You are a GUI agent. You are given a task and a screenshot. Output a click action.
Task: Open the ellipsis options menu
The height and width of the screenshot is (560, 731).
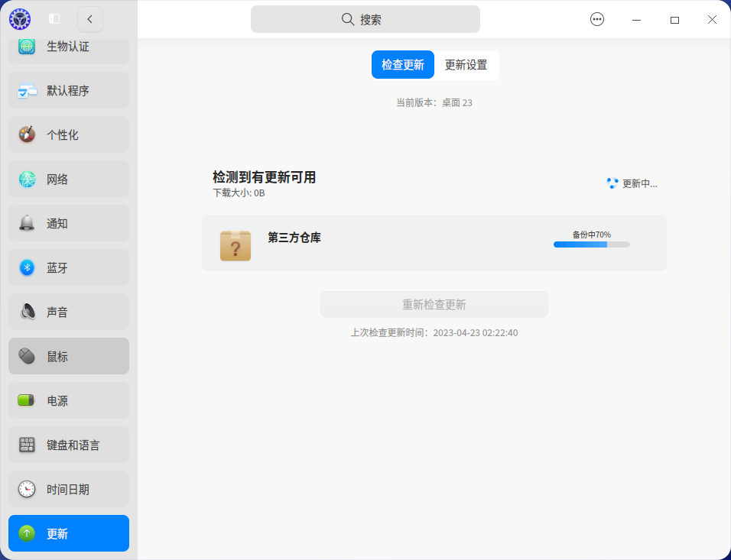tap(597, 19)
